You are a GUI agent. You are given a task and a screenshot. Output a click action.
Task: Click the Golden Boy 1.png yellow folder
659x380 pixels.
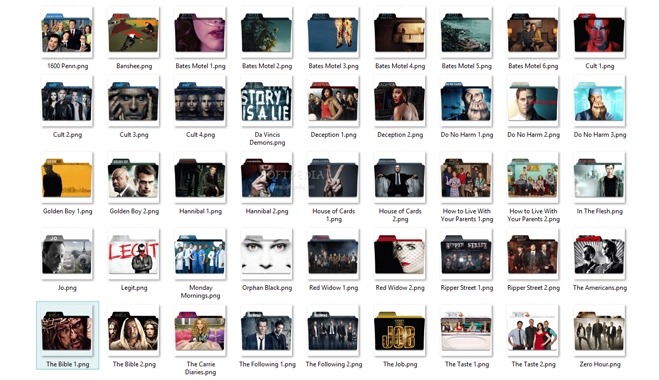click(x=67, y=178)
